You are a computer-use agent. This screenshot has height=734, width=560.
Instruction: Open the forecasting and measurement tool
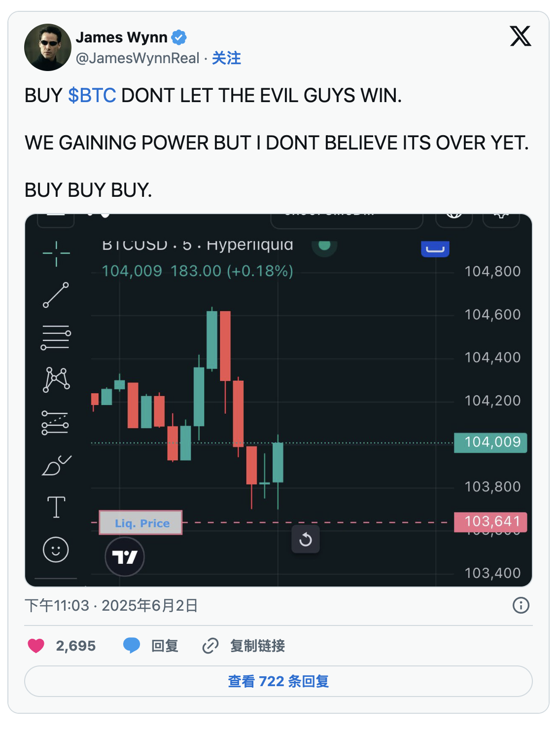pyautogui.click(x=55, y=423)
